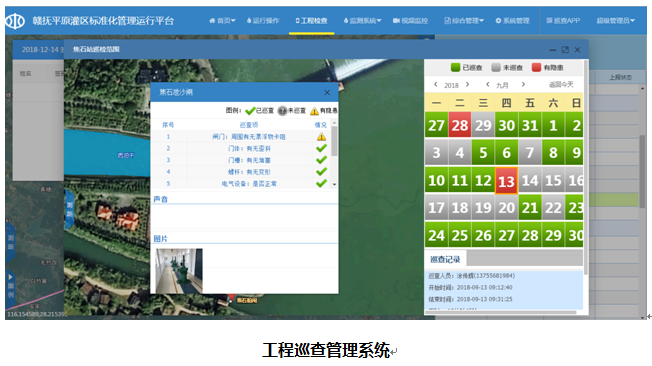Viewport: 652px width, 366px height.
Task: Open the 视频监控 nav item
Action: [410, 20]
